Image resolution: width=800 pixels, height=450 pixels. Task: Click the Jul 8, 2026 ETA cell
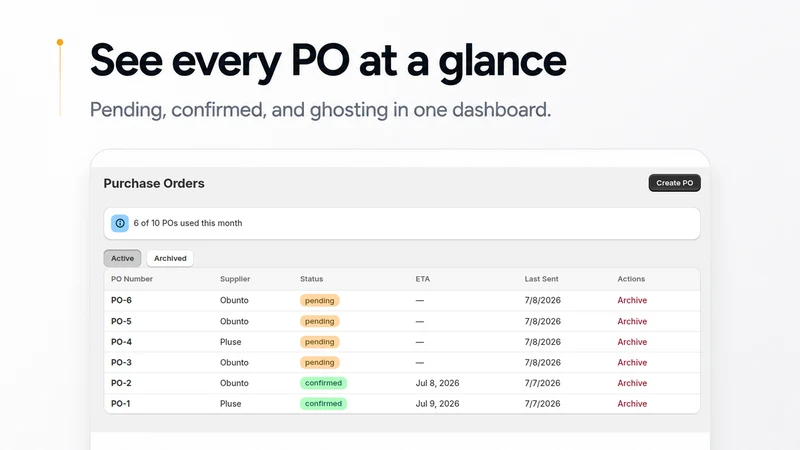[x=437, y=383]
